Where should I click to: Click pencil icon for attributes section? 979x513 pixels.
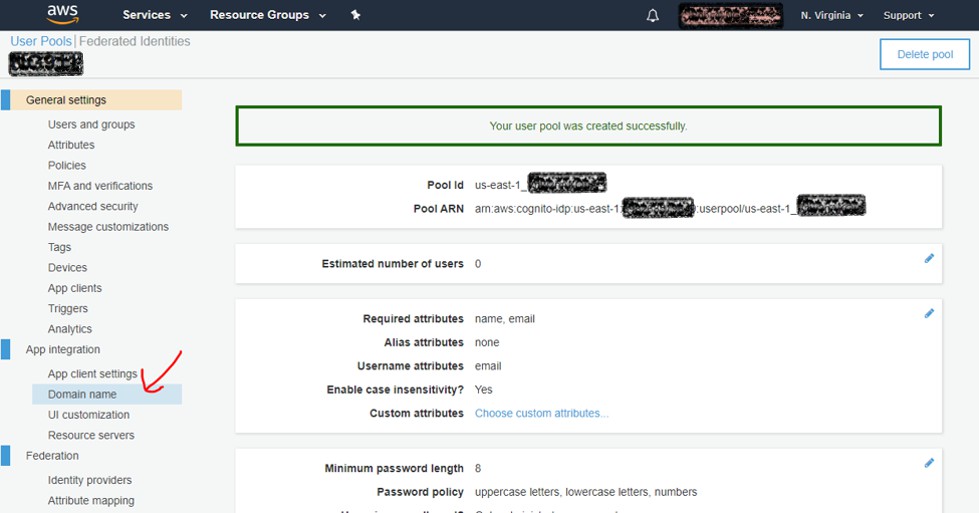[929, 314]
